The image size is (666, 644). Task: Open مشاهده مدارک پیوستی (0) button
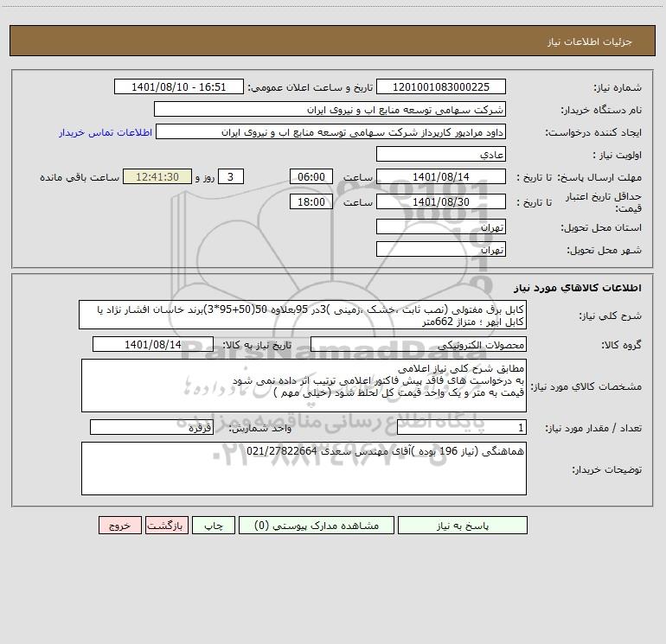pyautogui.click(x=317, y=526)
